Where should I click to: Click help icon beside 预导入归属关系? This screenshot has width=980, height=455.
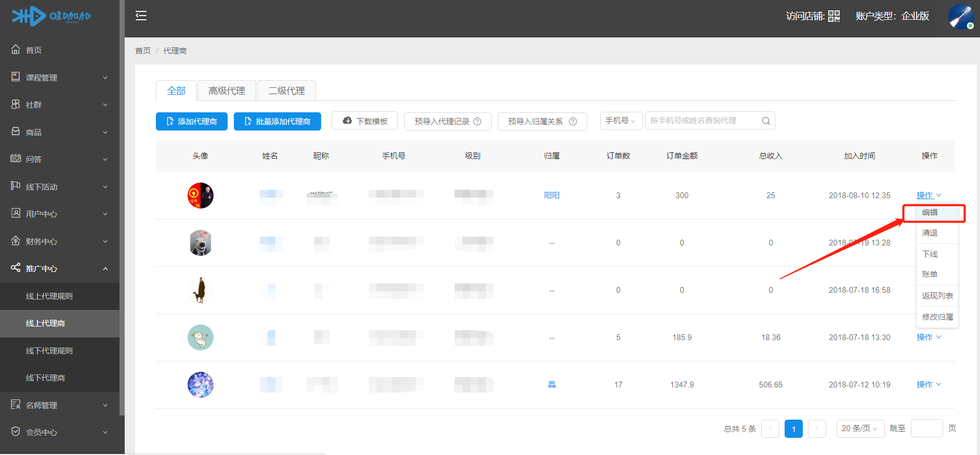pyautogui.click(x=573, y=121)
